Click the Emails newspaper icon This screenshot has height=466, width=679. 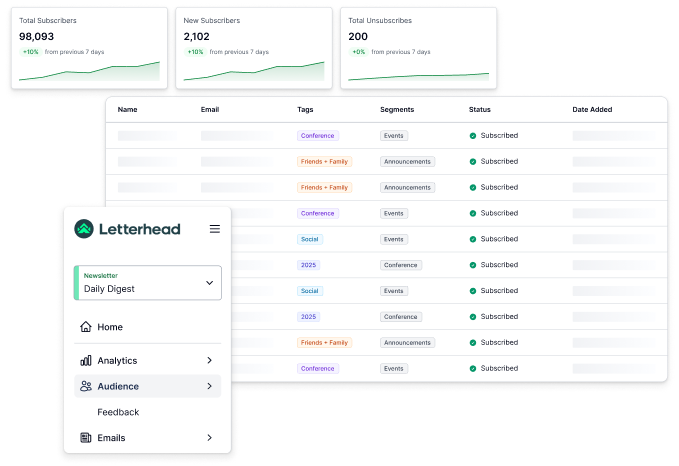pyautogui.click(x=86, y=437)
